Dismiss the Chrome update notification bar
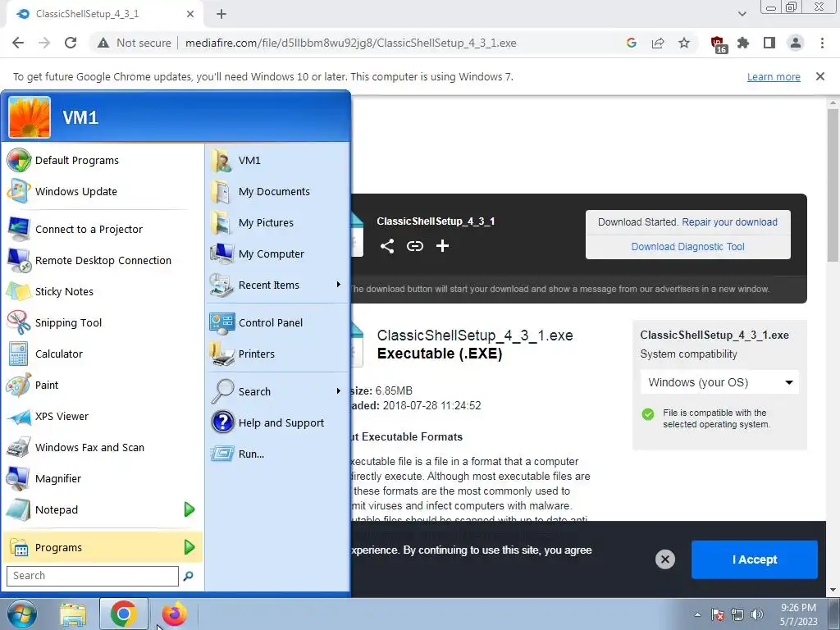Screen dimensions: 840x630 pos(820,76)
